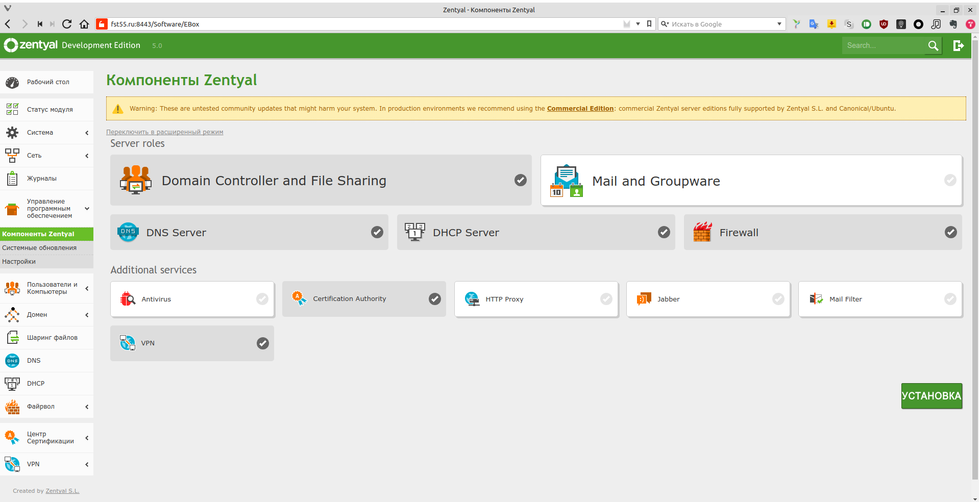Select the Antivirus checkmark
The height and width of the screenshot is (502, 980).
(262, 299)
